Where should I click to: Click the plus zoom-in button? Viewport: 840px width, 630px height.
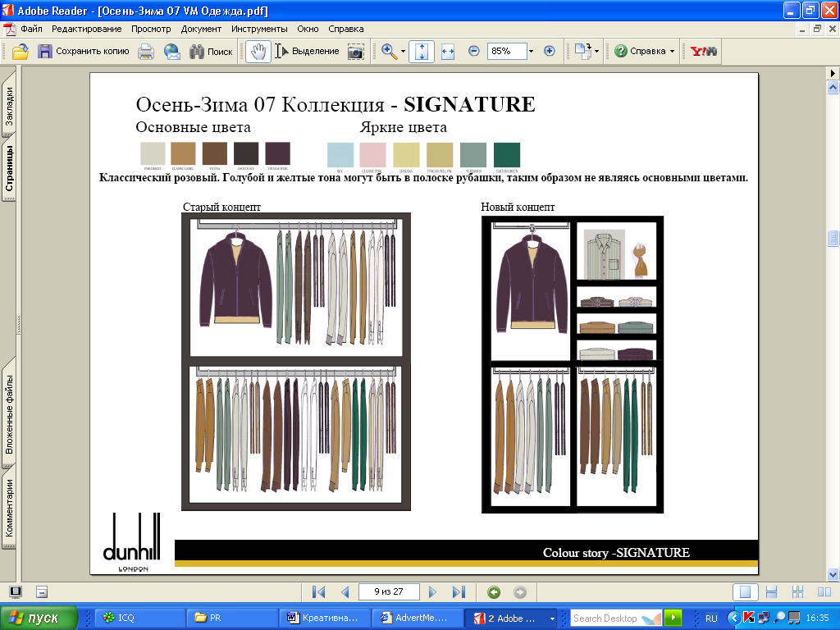pos(549,51)
